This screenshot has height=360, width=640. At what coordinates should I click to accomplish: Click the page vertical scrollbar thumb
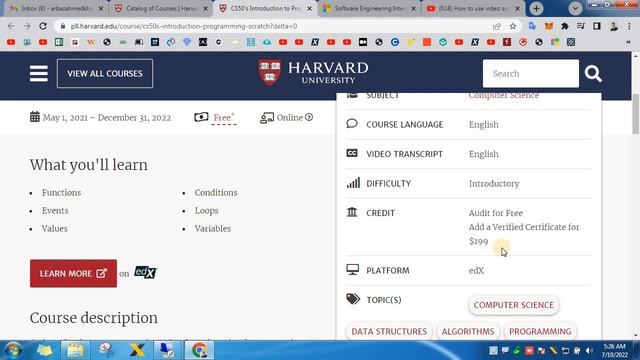(x=636, y=114)
